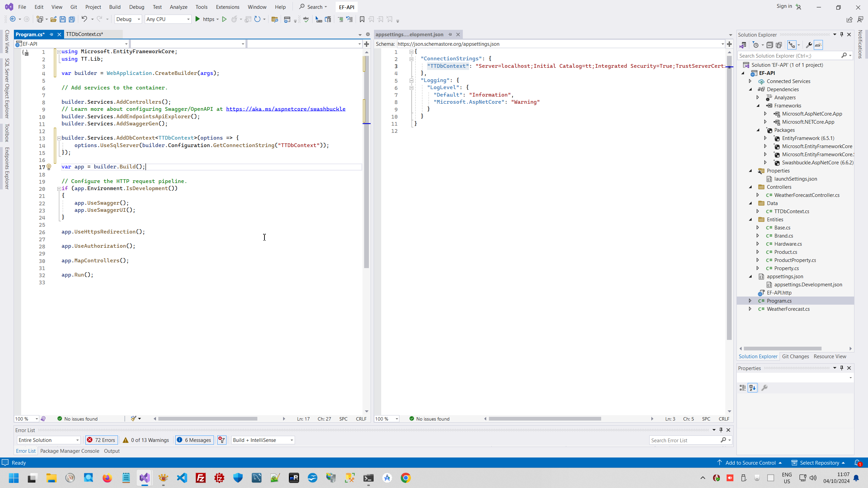The height and width of the screenshot is (488, 868).
Task: Click the bookmark toggle icon in toolbar
Action: click(362, 19)
